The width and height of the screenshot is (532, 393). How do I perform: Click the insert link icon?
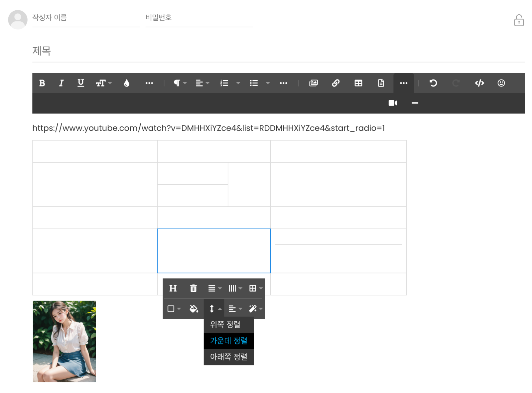pyautogui.click(x=335, y=83)
